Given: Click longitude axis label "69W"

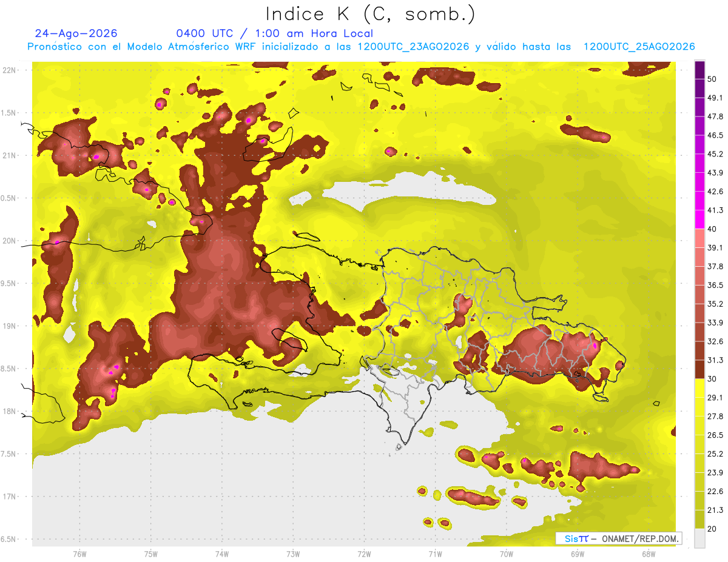Looking at the screenshot, I should (578, 554).
